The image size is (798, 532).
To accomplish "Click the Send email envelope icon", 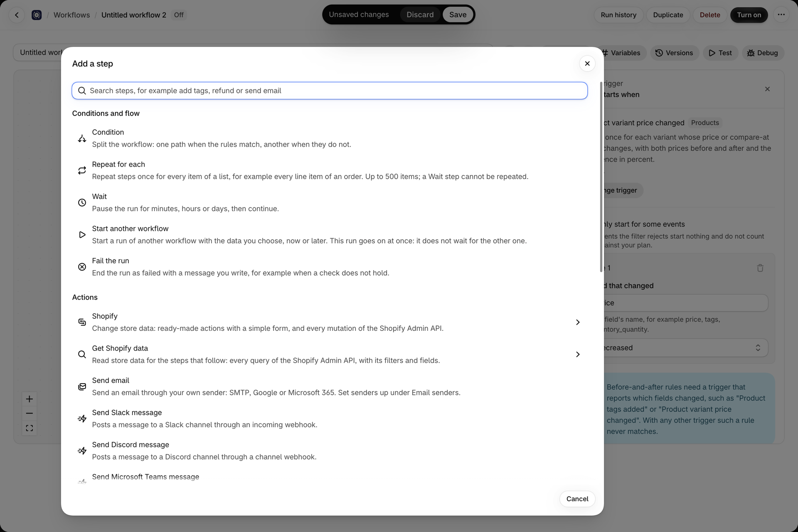I will 82,387.
